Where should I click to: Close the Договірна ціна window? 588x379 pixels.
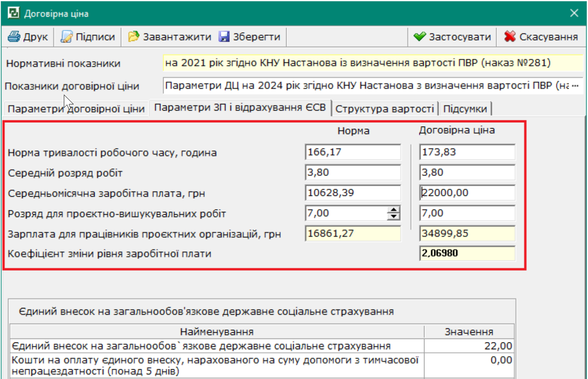click(x=574, y=13)
